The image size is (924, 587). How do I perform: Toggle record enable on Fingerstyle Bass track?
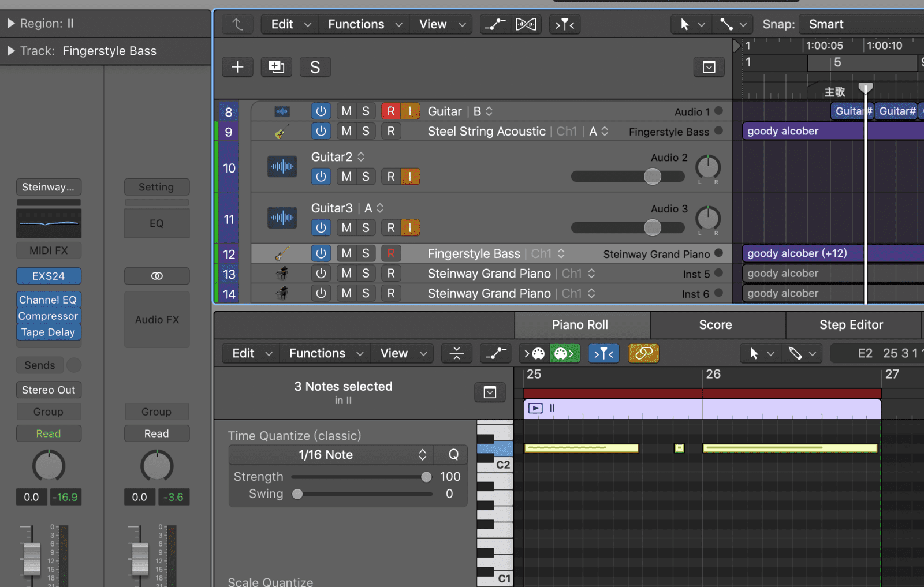[391, 253]
